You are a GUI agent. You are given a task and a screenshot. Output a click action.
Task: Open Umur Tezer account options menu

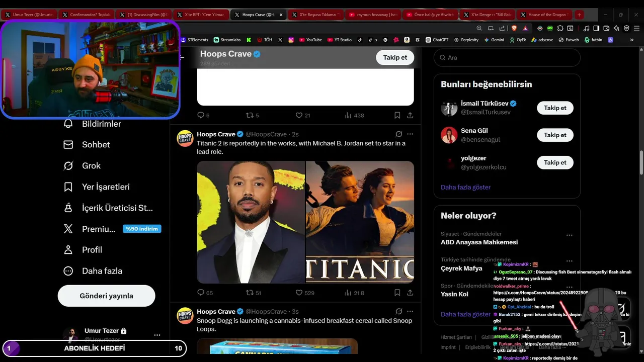pos(157,335)
